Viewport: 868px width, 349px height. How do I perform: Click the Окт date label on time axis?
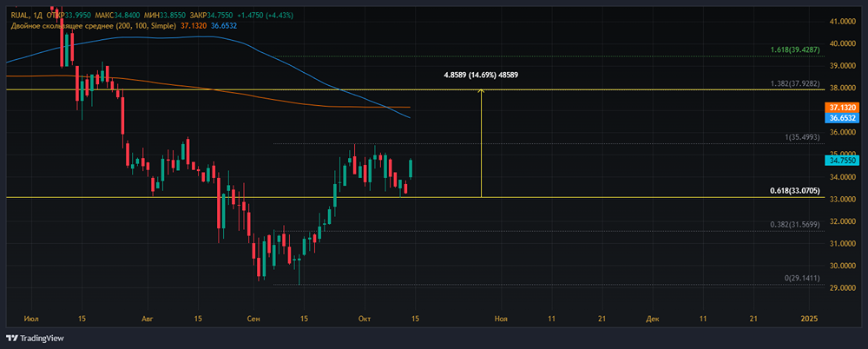pyautogui.click(x=365, y=319)
